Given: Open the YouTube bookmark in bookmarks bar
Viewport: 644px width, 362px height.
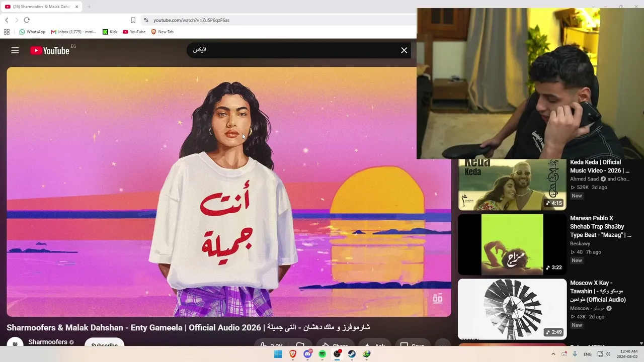Looking at the screenshot, I should click(134, 32).
